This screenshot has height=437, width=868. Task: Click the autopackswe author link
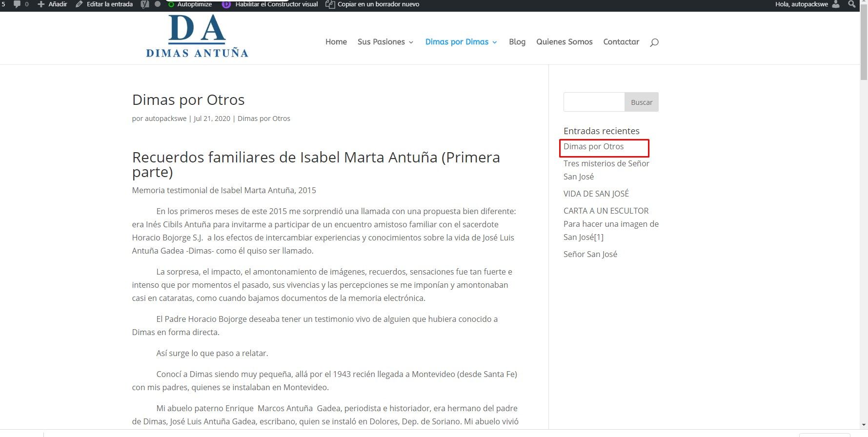(x=165, y=119)
